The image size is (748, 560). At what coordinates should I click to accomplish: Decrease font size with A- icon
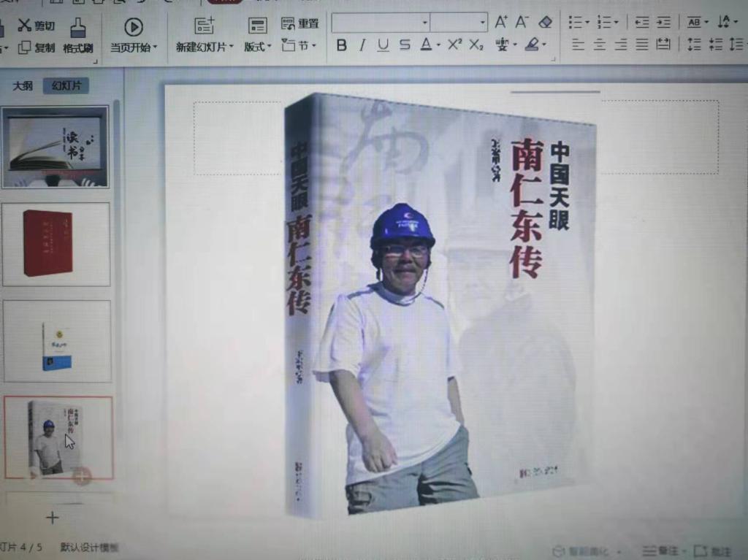[522, 21]
